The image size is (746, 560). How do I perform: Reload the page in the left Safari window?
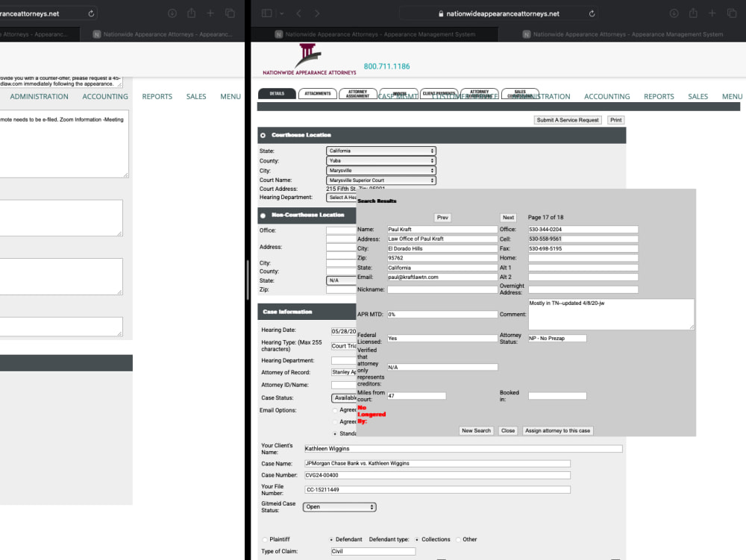point(91,13)
